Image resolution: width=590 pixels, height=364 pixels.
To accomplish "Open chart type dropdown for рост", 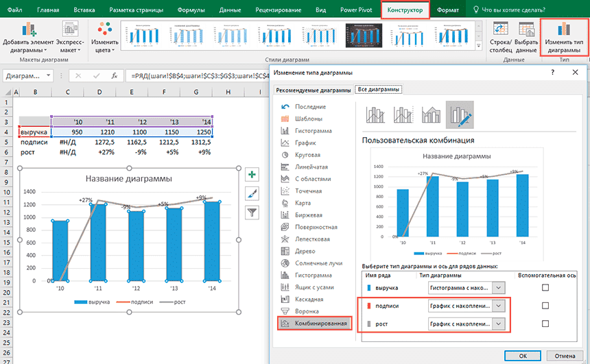I will pyautogui.click(x=499, y=324).
